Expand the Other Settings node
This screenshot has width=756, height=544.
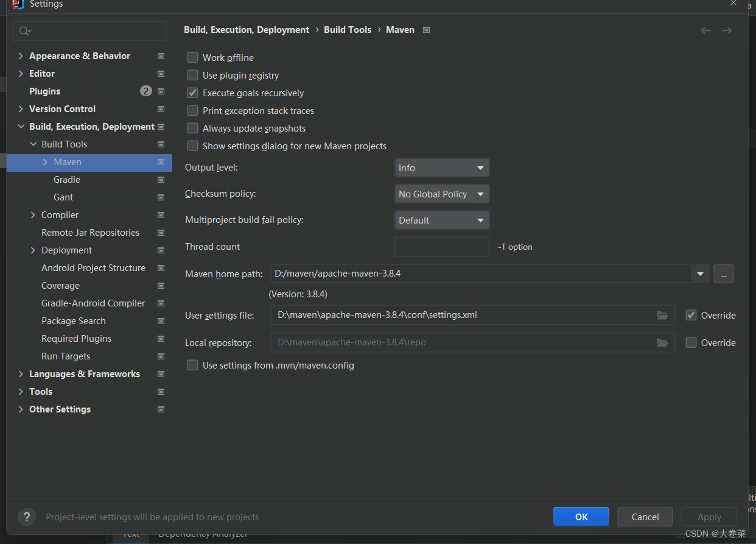pyautogui.click(x=21, y=409)
